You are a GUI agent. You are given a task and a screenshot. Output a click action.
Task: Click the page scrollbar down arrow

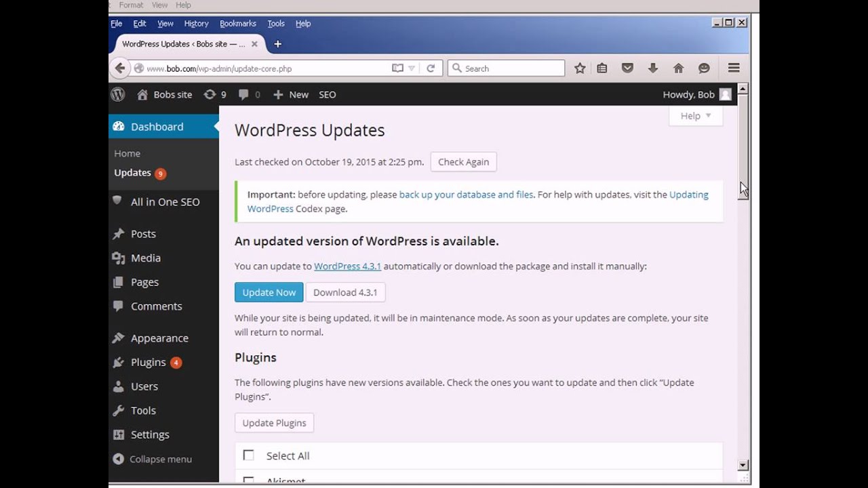click(x=743, y=465)
